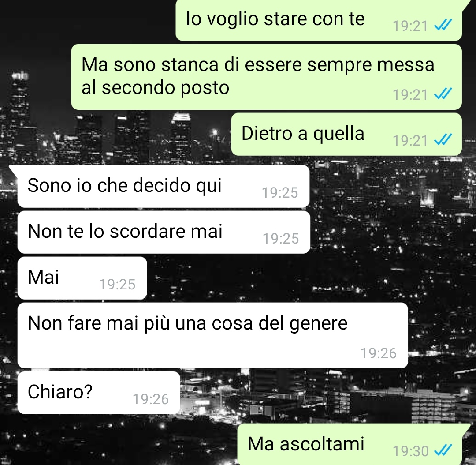Tap read checkmarks on 'Ma ascoltami' message

point(443,450)
